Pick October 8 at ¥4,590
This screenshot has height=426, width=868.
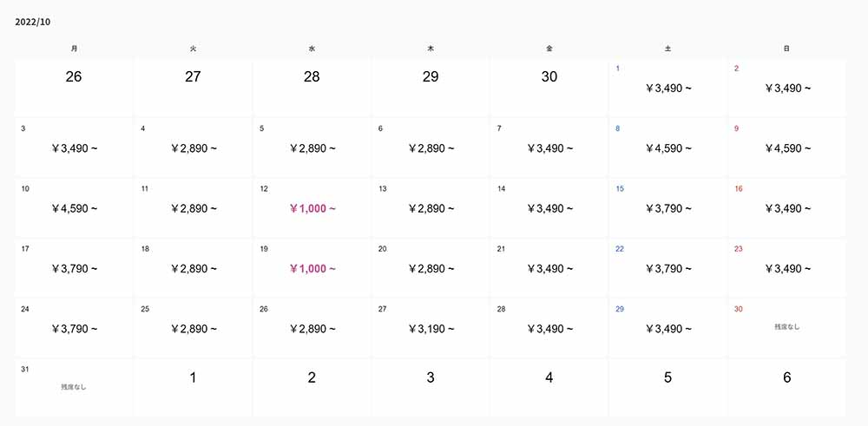[x=668, y=148]
